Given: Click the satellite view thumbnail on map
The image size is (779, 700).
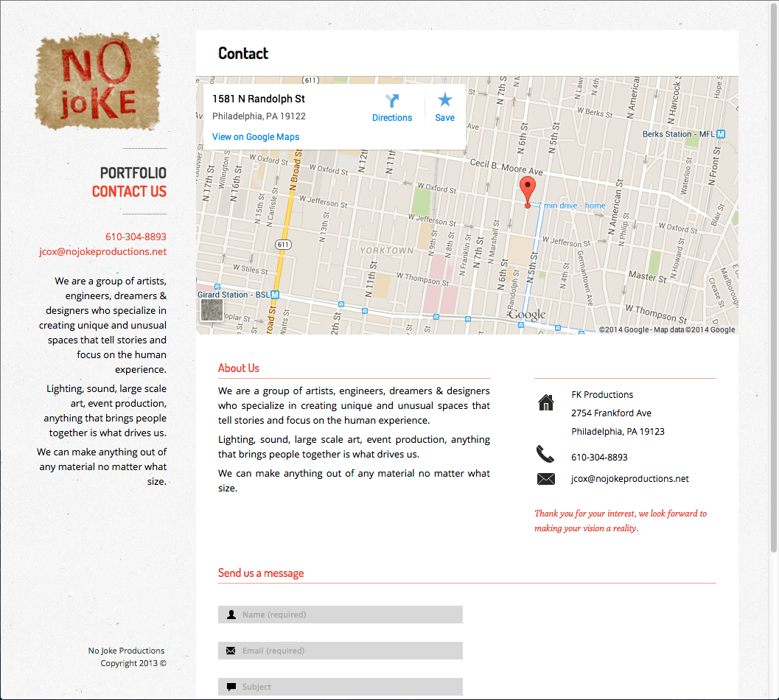Looking at the screenshot, I should point(212,310).
